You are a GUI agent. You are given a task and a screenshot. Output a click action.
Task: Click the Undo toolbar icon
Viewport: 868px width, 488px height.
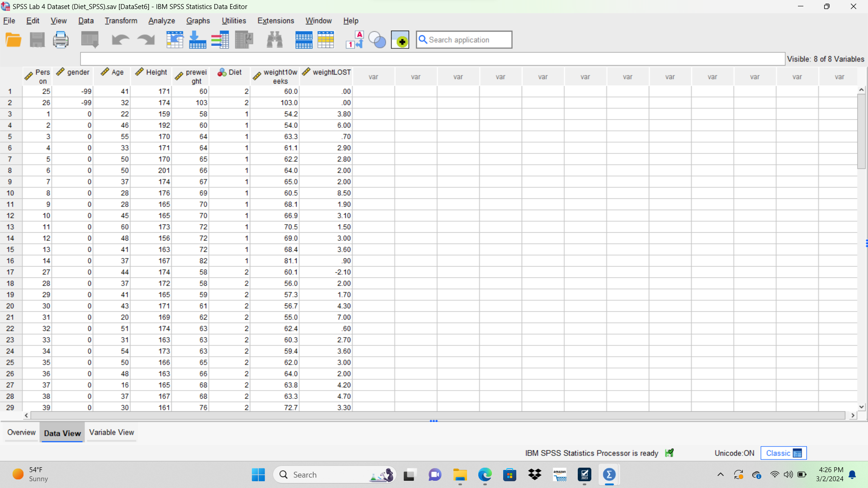tap(120, 39)
